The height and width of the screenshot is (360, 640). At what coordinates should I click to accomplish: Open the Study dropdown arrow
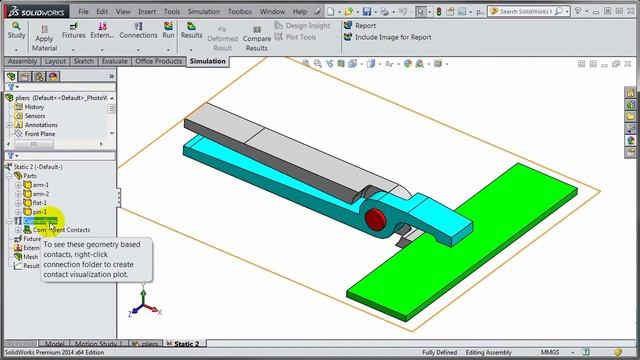pyautogui.click(x=16, y=50)
